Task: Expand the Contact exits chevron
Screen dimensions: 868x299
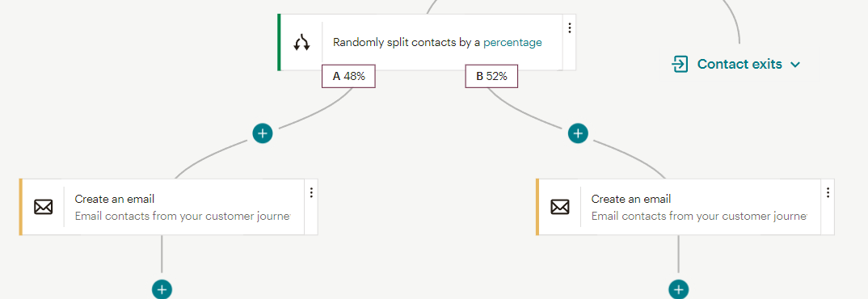Action: coord(795,65)
